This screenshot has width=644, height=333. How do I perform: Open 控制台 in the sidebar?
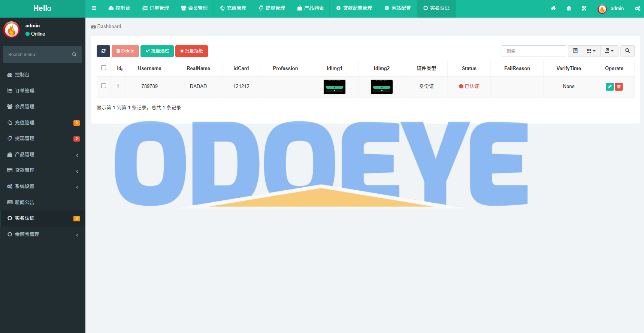43,75
